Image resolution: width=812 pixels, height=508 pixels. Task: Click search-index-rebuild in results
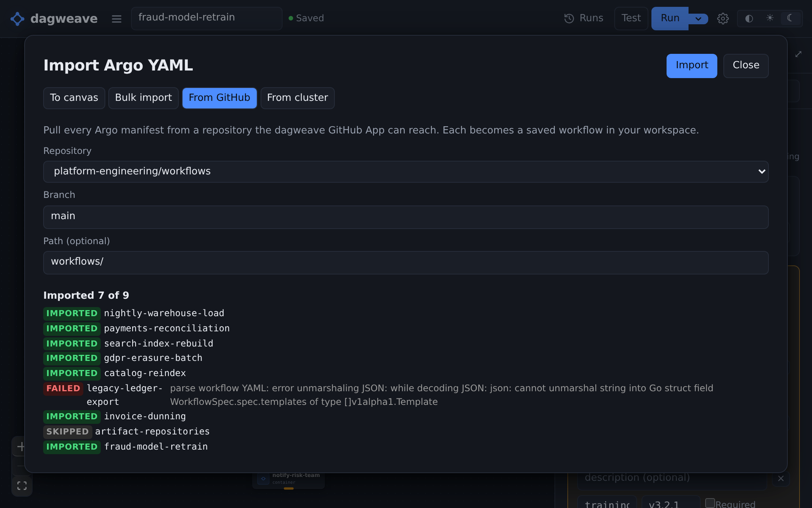click(x=159, y=344)
